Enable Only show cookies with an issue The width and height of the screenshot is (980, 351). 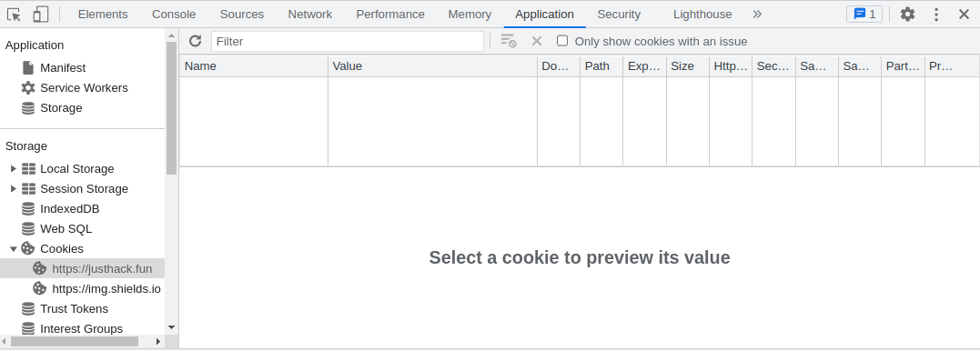pyautogui.click(x=562, y=41)
